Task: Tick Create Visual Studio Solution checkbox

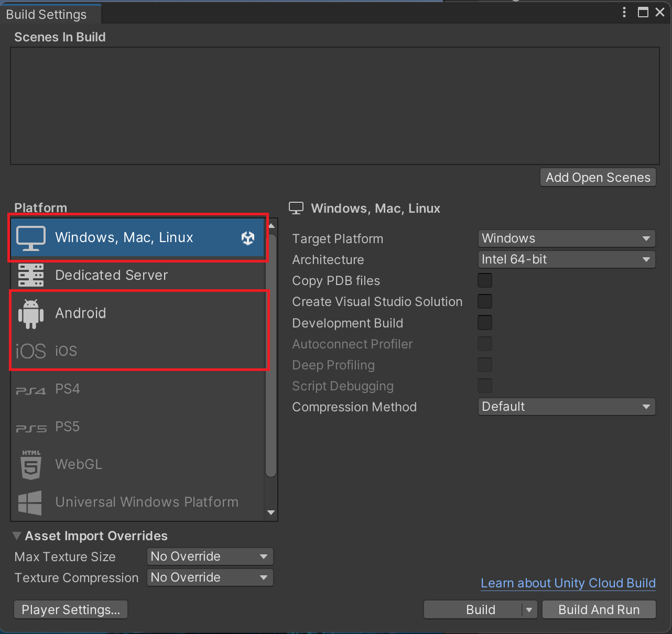Action: (x=485, y=301)
